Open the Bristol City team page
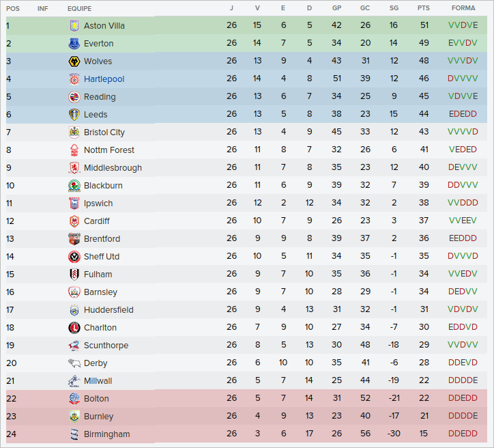 click(x=104, y=132)
